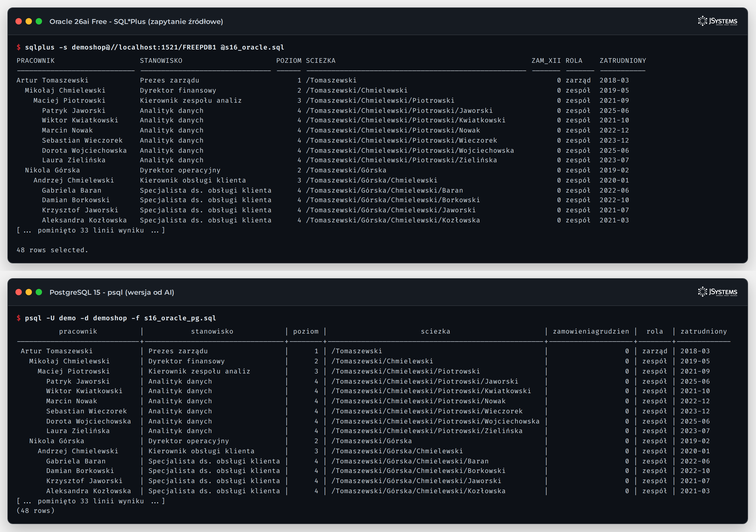756x532 pixels.
Task: Click 'Laura Zielińska' in the psql output
Action: [x=78, y=431]
